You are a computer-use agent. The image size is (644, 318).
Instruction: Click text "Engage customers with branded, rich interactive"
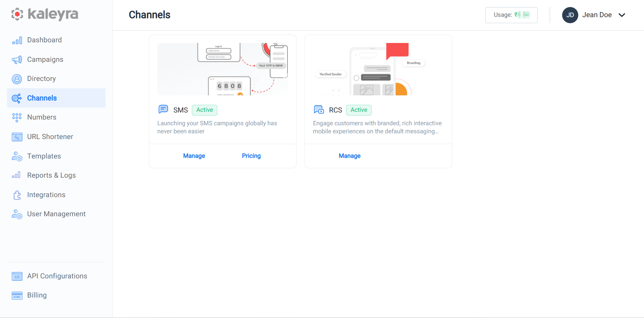click(x=377, y=123)
